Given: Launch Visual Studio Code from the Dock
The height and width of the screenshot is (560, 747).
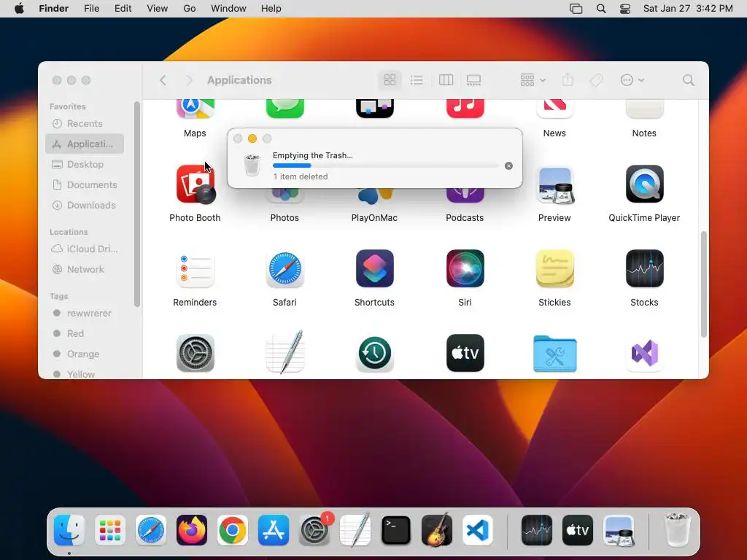Looking at the screenshot, I should [x=477, y=530].
